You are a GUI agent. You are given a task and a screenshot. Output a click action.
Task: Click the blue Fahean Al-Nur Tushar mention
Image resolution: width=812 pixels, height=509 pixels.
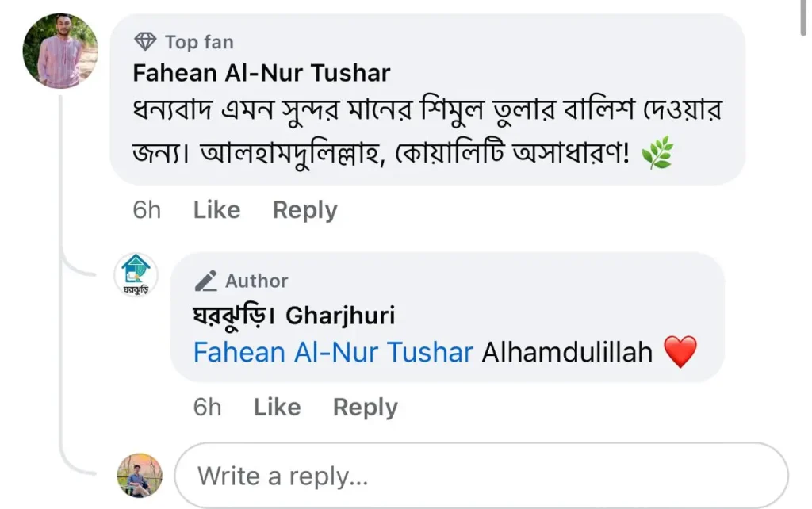pos(333,352)
